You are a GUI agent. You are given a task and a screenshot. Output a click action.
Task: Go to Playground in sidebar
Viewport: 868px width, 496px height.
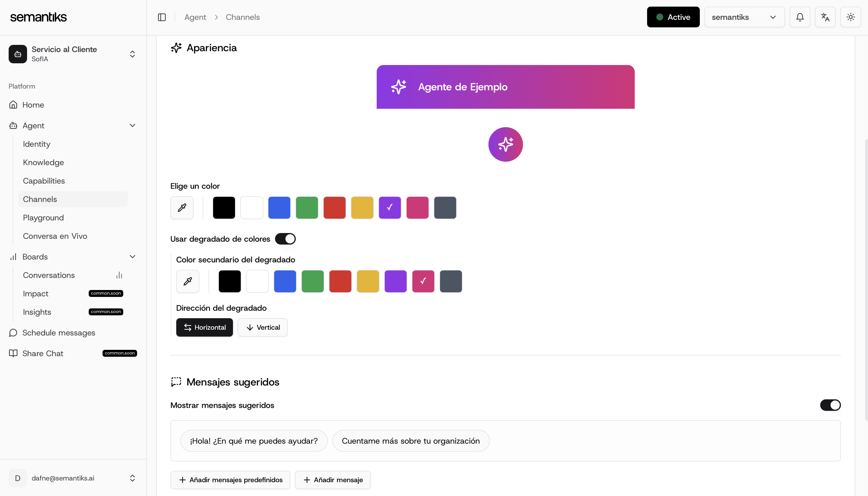[x=43, y=218]
